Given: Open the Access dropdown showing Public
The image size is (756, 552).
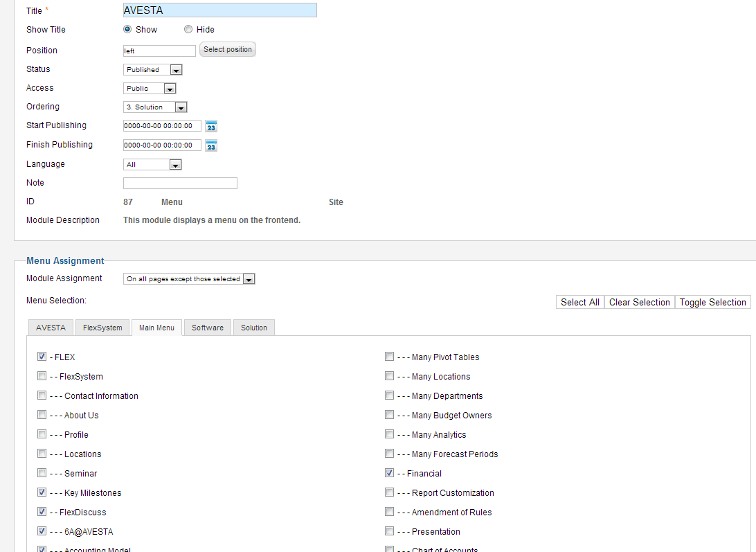Looking at the screenshot, I should click(x=150, y=88).
